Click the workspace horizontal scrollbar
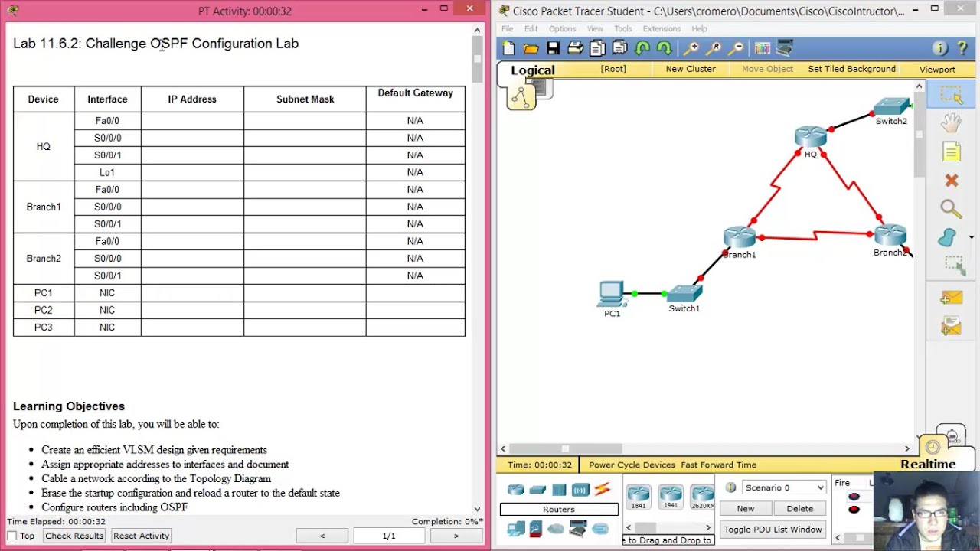This screenshot has height=551, width=980. [704, 448]
